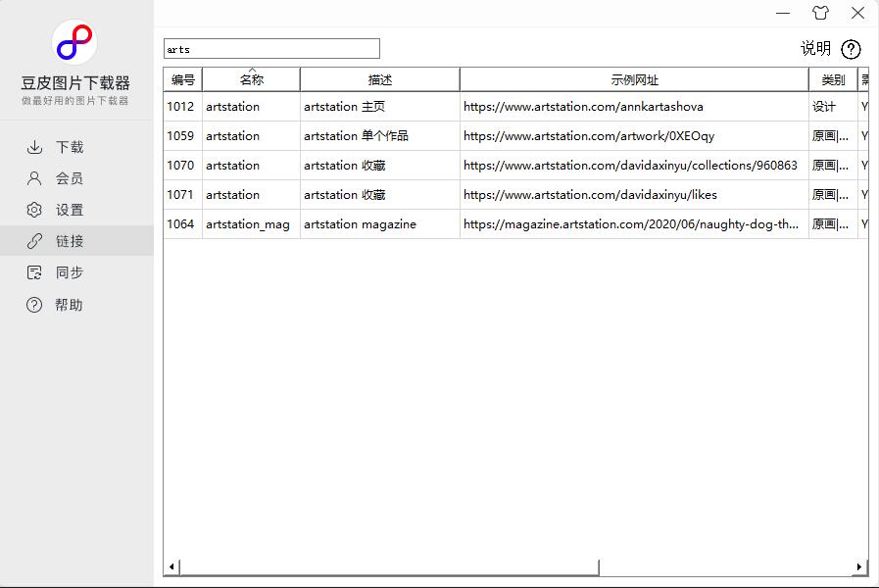Viewport: 879px width, 588px height.
Task: Click the circled question mark icon beside 说明
Action: point(851,49)
